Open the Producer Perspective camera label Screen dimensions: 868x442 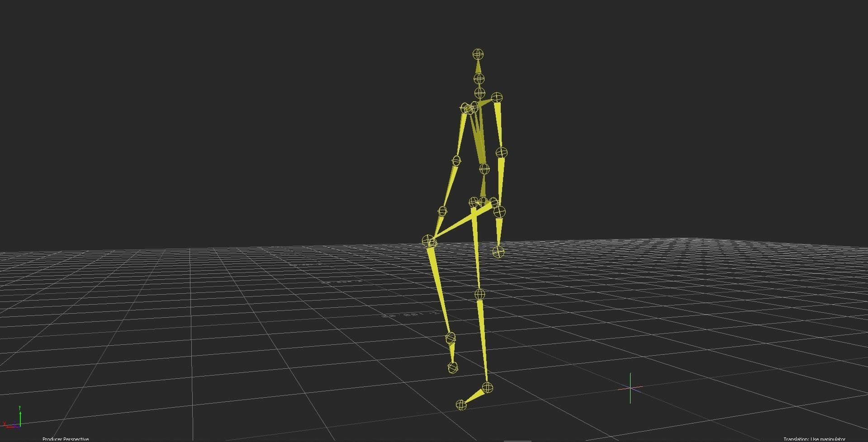pos(65,439)
